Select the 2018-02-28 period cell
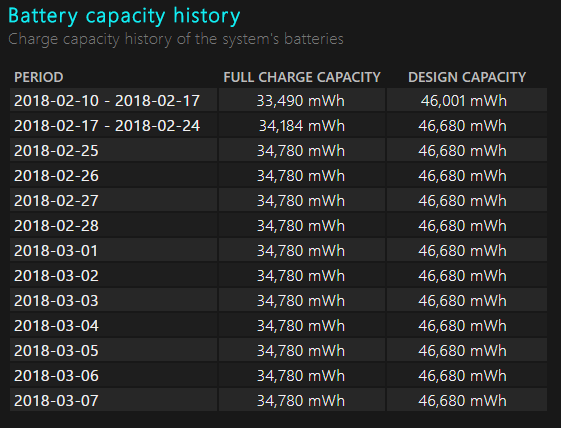 [113, 225]
